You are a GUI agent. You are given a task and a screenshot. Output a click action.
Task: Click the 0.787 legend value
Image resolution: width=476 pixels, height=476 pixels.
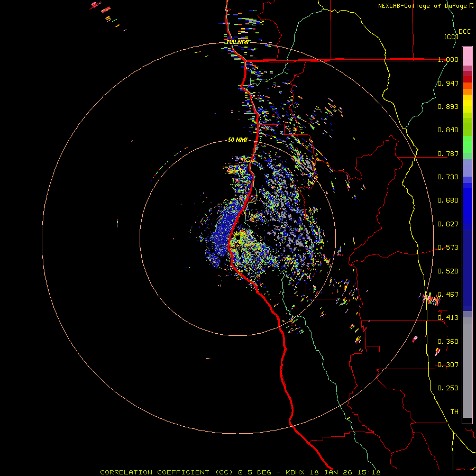(x=448, y=153)
